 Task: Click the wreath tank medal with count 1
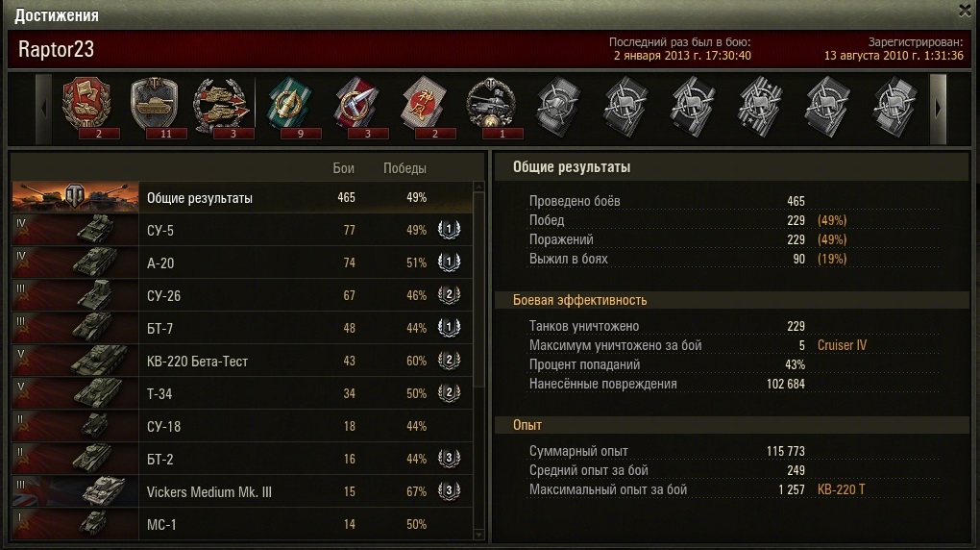pos(492,107)
